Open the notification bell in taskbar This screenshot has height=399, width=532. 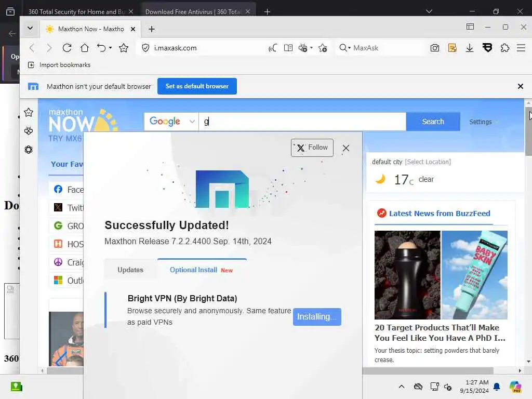pyautogui.click(x=497, y=387)
